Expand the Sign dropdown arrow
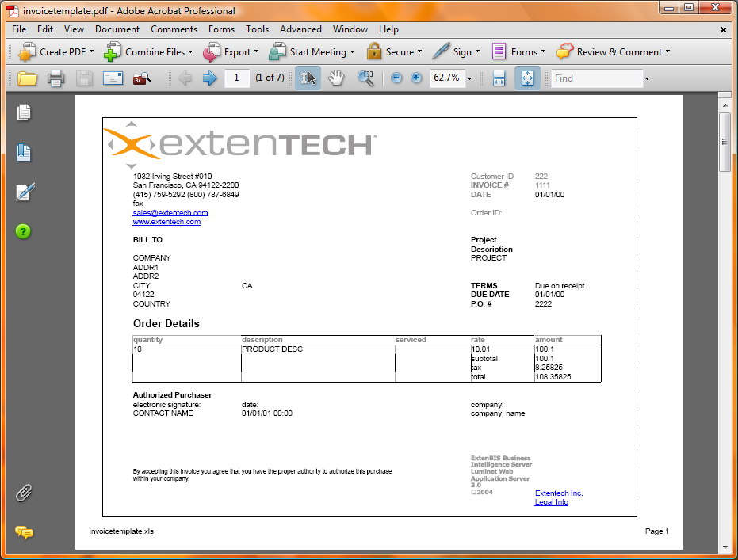Screen dimensions: 738x560 tap(478, 51)
